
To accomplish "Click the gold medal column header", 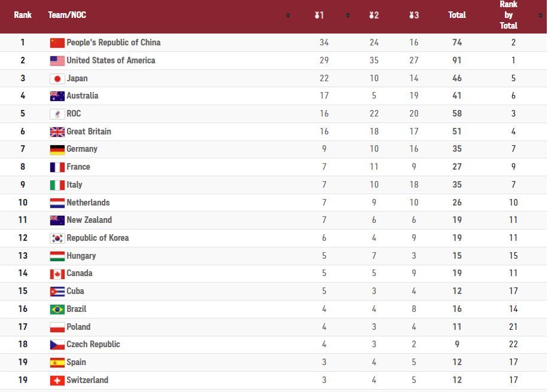I will (x=319, y=15).
